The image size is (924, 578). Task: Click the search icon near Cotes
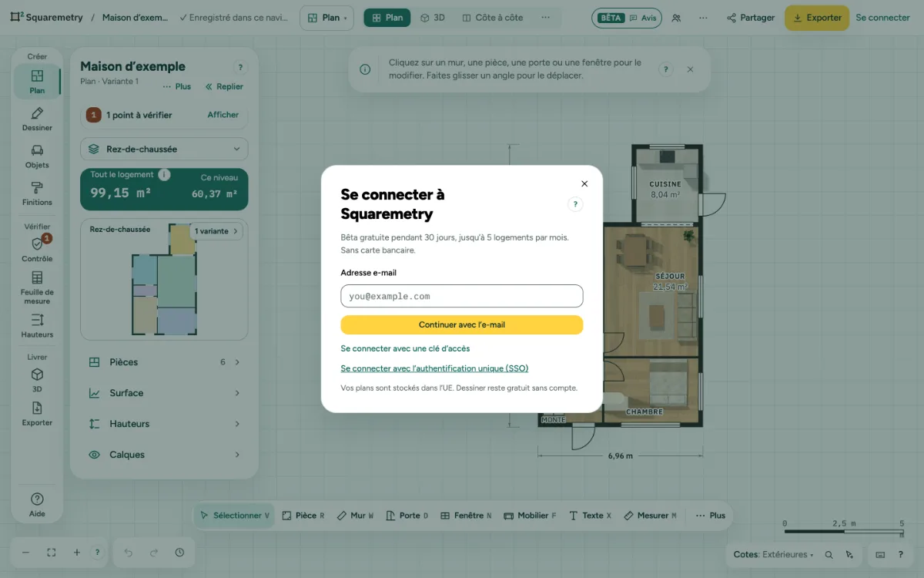coord(829,555)
